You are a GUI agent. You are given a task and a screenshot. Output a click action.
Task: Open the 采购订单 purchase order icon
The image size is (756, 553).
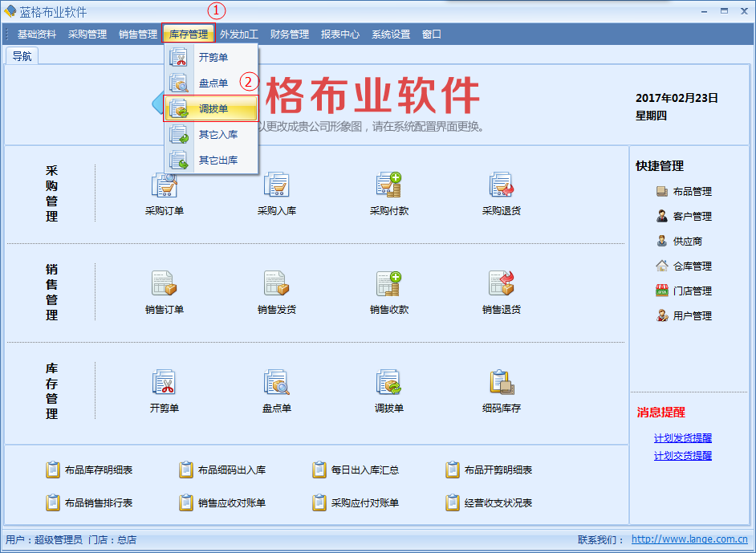click(165, 185)
